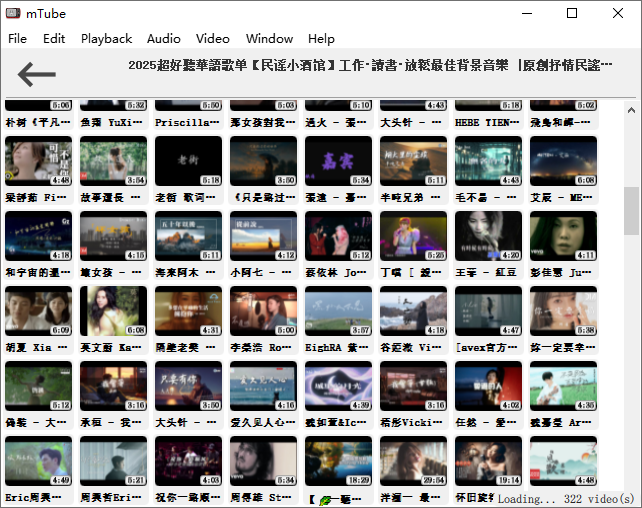Open the 和宇宙的温… 4:18 thumbnail
Viewport: 642px width, 508px height.
coord(38,236)
